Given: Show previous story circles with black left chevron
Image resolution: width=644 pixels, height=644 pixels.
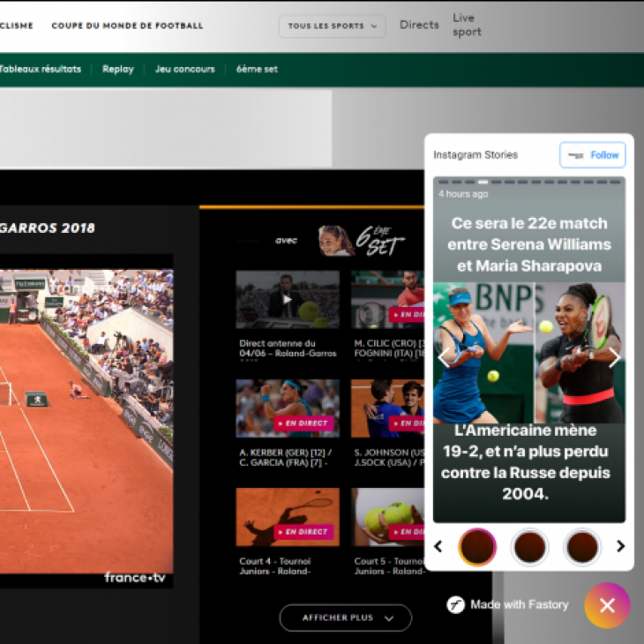Looking at the screenshot, I should (438, 546).
